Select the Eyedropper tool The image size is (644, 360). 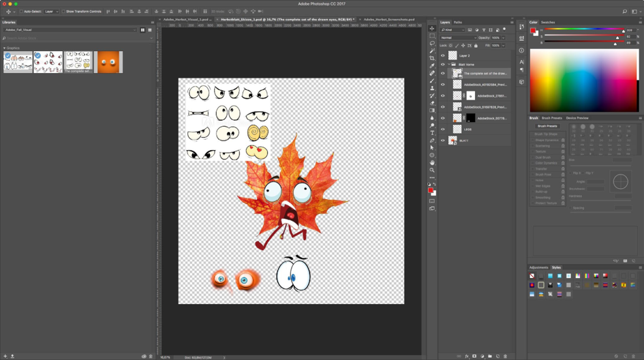tap(432, 66)
